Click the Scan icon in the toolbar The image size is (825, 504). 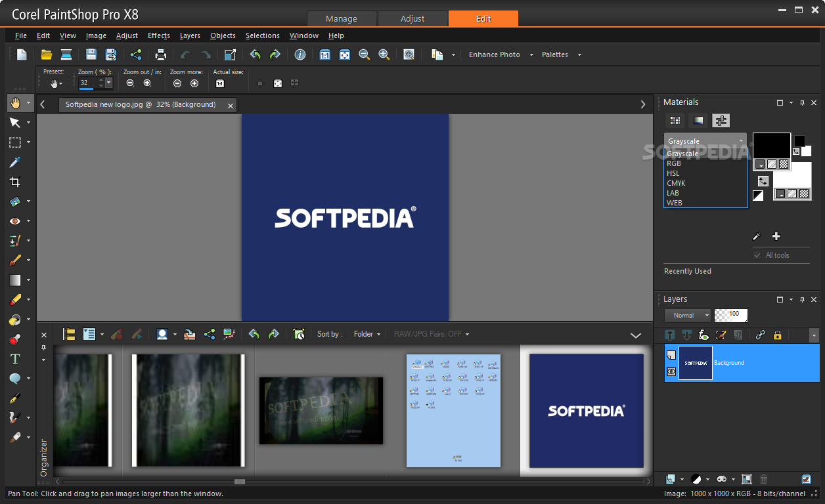click(x=66, y=54)
